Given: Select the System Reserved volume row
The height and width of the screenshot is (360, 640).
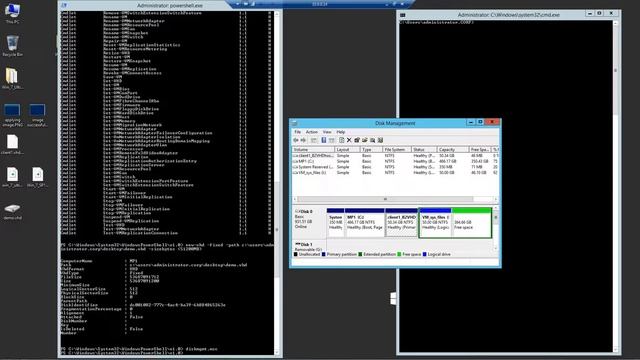Looking at the screenshot, I should click(x=395, y=167).
